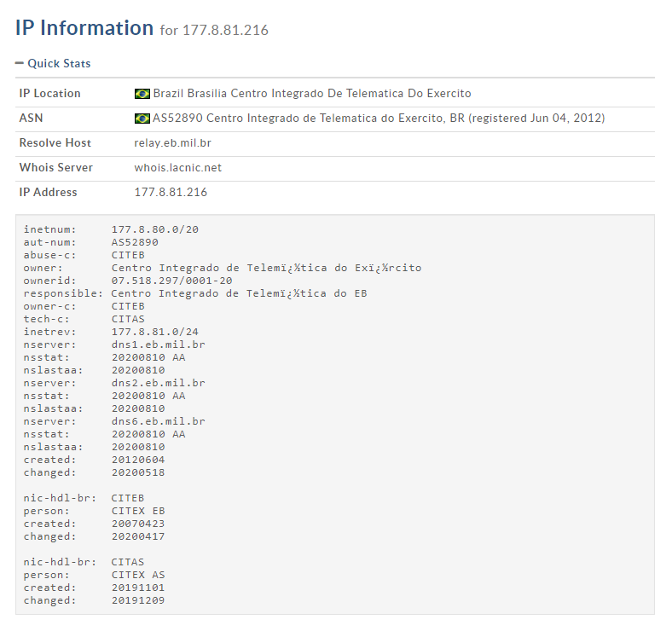The image size is (672, 637).
Task: Click created date 20070423
Action: coord(138,524)
